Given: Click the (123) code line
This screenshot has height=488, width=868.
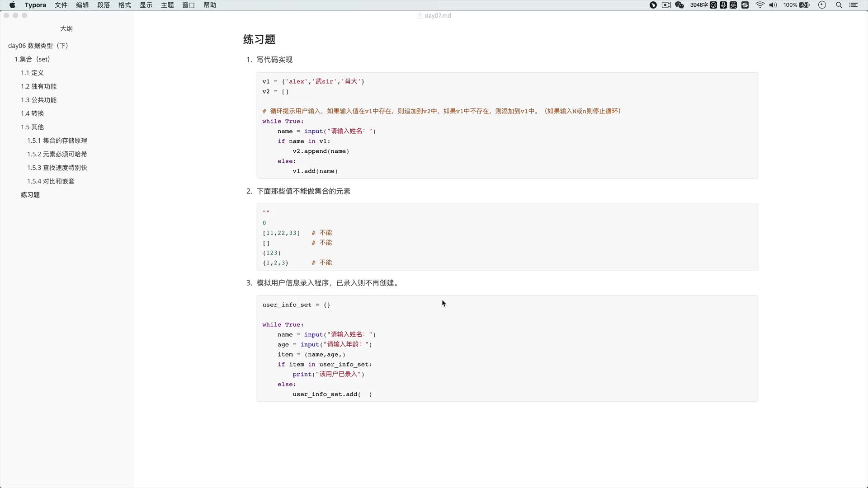Looking at the screenshot, I should coord(272,253).
